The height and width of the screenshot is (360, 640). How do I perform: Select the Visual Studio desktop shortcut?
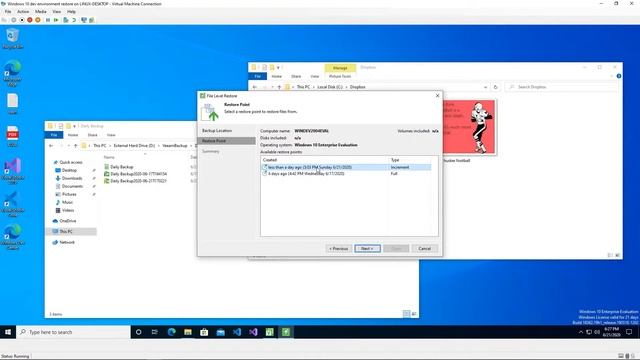pos(12,171)
